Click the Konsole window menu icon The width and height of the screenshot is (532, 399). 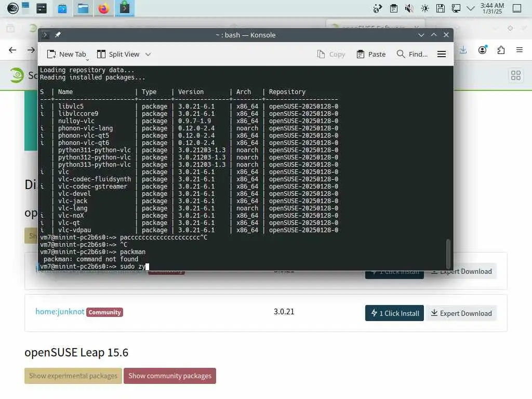[46, 35]
